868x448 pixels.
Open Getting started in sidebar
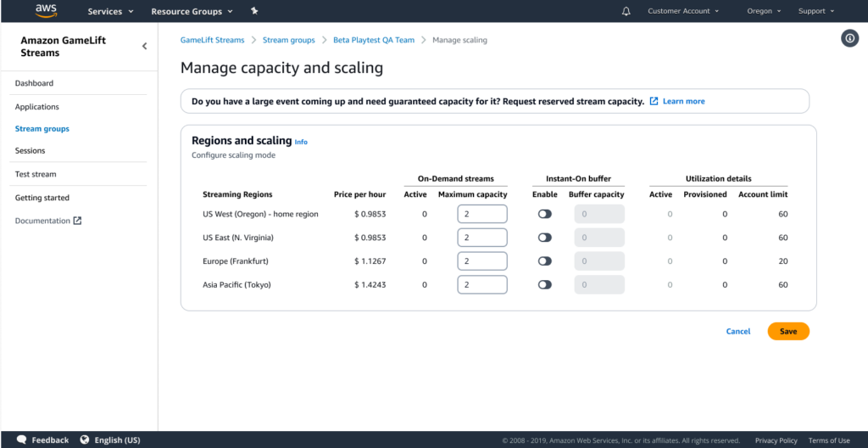pos(42,198)
